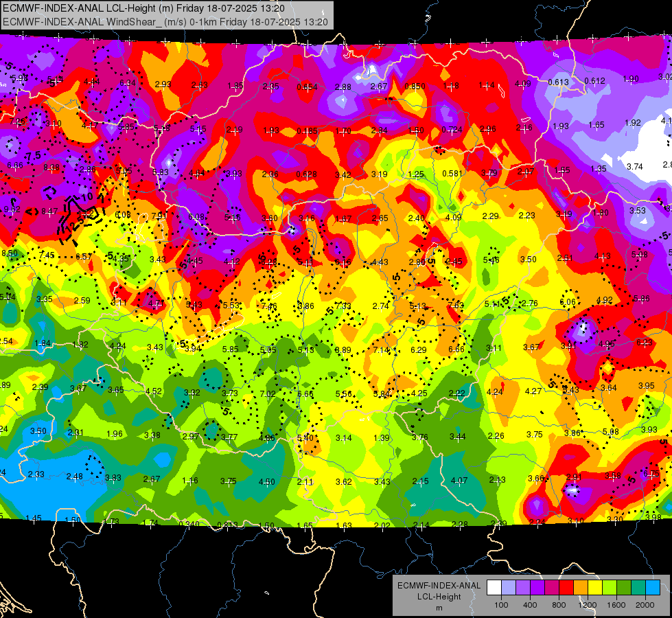Viewport: 672px width, 618px height.
Task: Click the wind shear value '0.340'
Action: pyautogui.click(x=189, y=524)
